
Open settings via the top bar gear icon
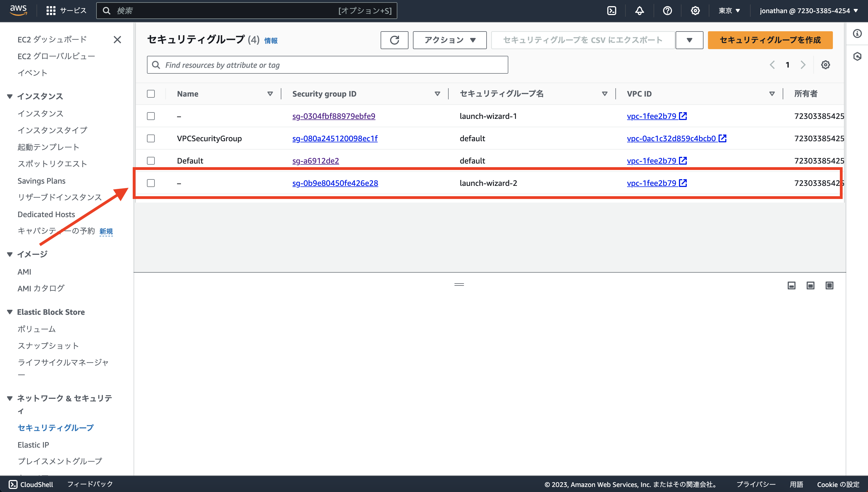tap(695, 11)
